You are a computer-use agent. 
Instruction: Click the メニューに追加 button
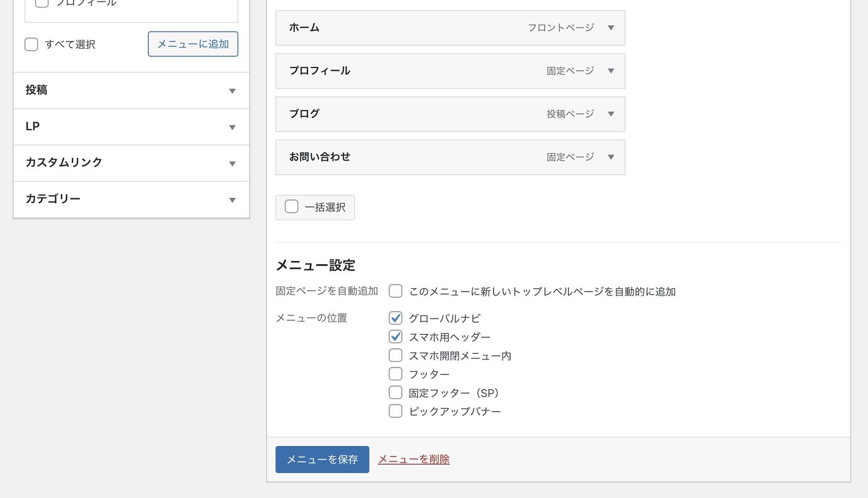coord(193,44)
